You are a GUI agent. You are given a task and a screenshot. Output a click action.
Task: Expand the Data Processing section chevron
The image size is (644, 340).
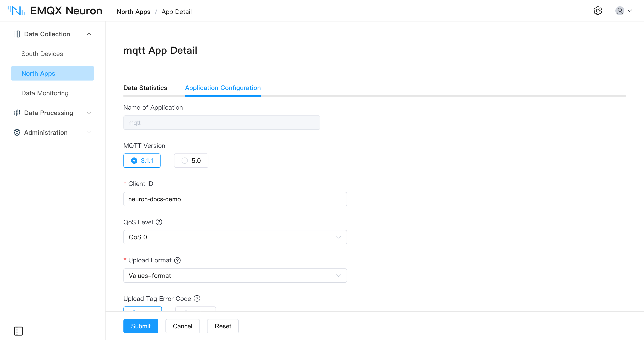coord(89,113)
